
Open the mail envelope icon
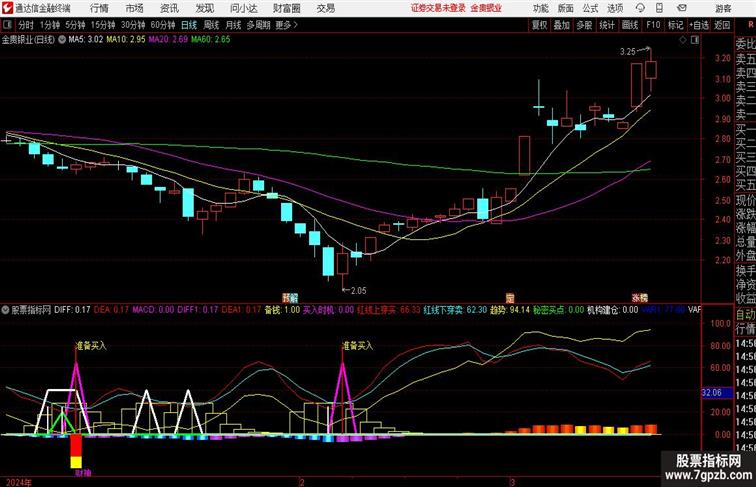[x=681, y=8]
